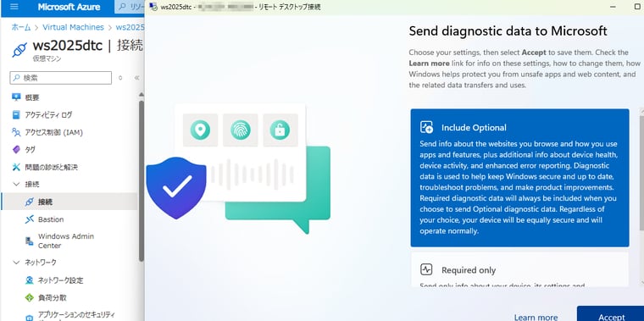This screenshot has width=644, height=321.
Task: Click the unlocked padlock illustration icon
Action: (x=280, y=130)
